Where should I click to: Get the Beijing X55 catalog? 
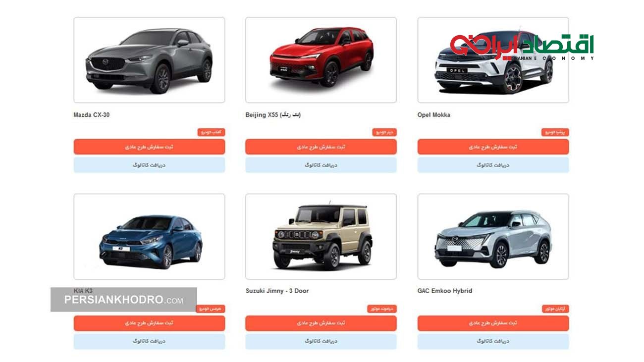[x=321, y=165]
